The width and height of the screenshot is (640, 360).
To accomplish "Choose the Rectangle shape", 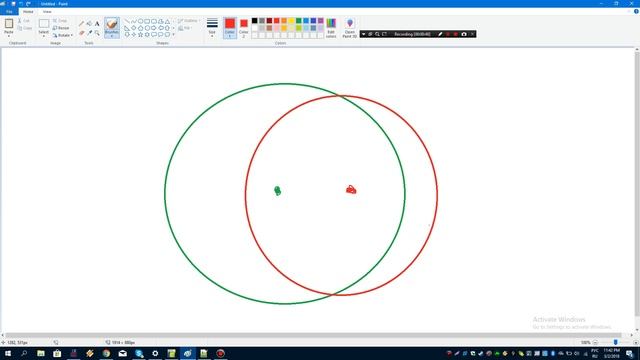I will [147, 21].
